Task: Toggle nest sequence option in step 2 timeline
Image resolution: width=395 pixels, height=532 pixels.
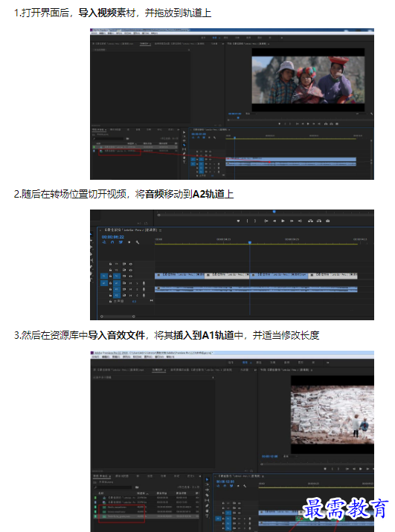Action: tap(104, 242)
